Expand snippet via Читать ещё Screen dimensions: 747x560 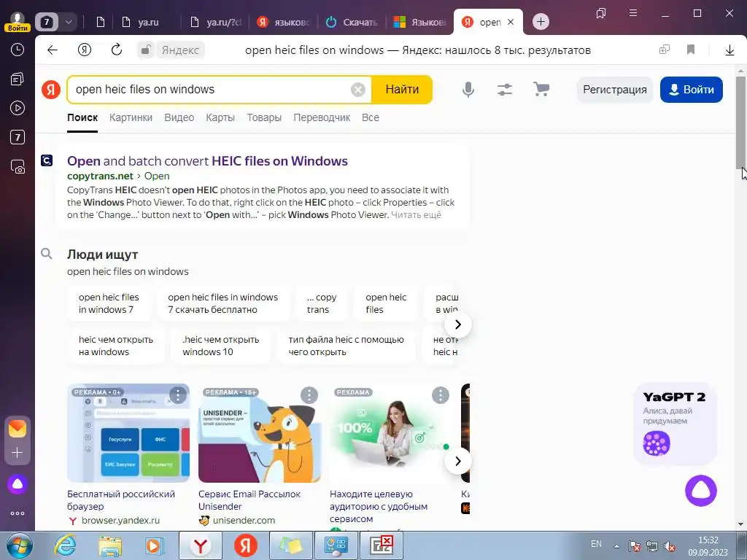coord(416,215)
